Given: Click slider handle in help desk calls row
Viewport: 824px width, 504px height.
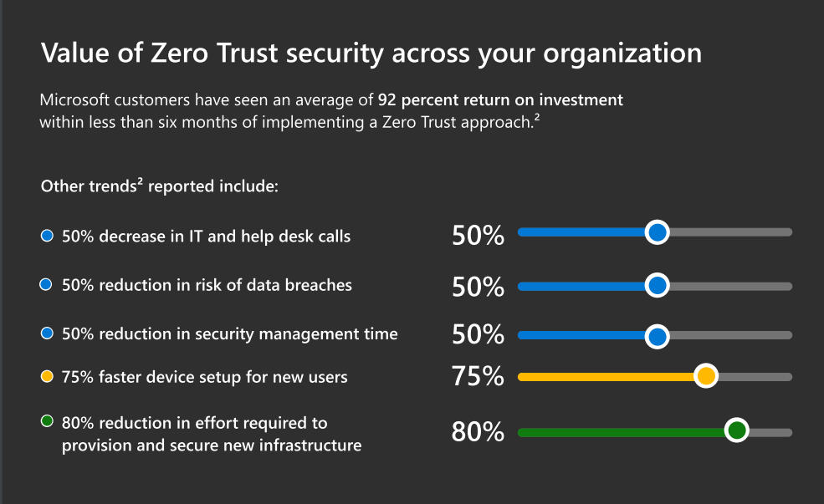Looking at the screenshot, I should [x=658, y=232].
